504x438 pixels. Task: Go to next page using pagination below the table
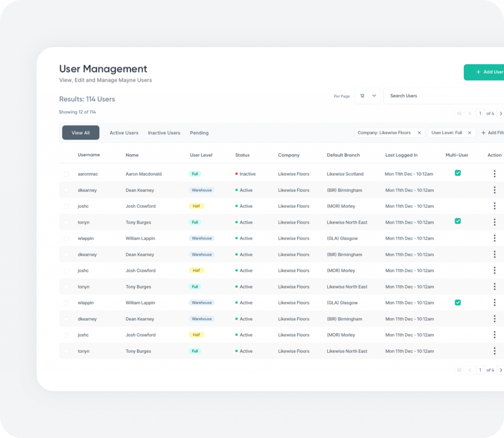(501, 370)
